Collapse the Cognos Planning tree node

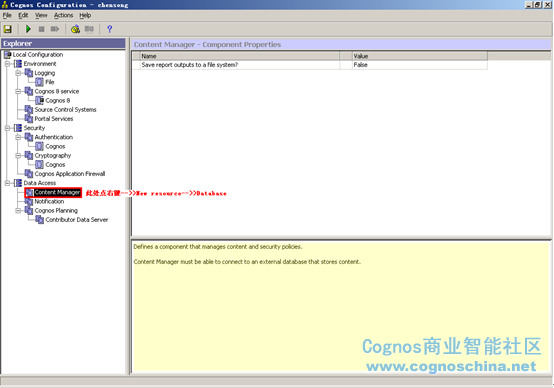(18, 211)
